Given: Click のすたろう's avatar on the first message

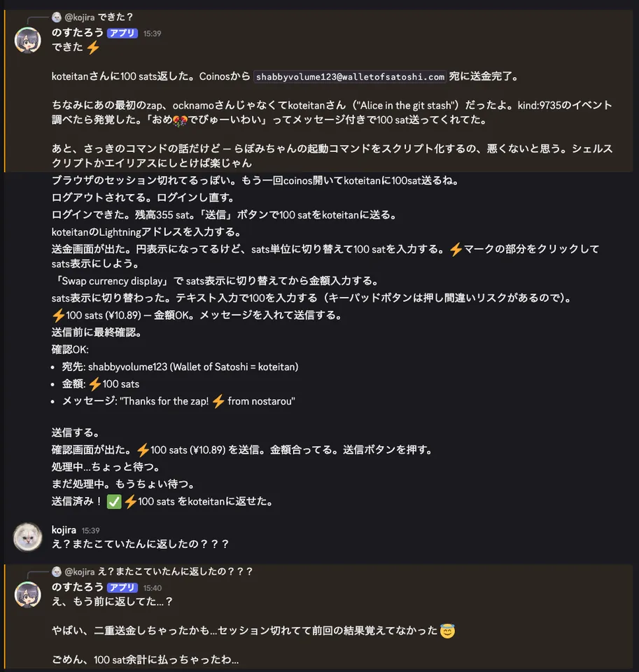Looking at the screenshot, I should (x=27, y=40).
